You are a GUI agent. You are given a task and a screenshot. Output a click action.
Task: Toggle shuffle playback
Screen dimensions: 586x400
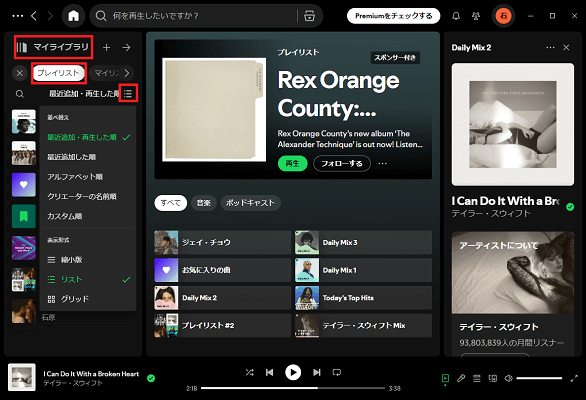pos(249,372)
